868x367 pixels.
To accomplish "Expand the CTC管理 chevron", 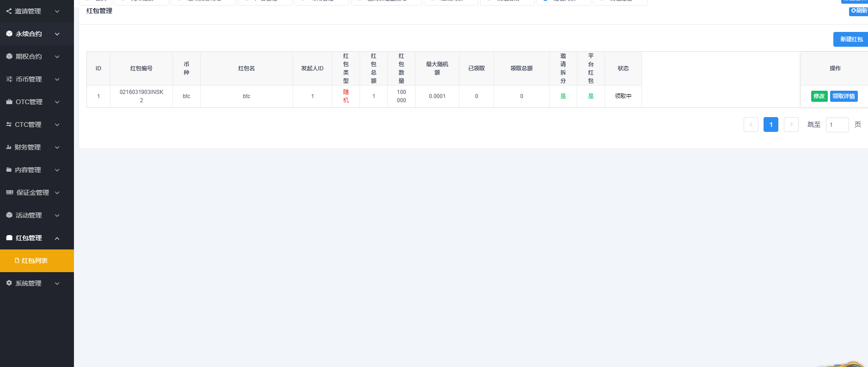I will point(57,124).
